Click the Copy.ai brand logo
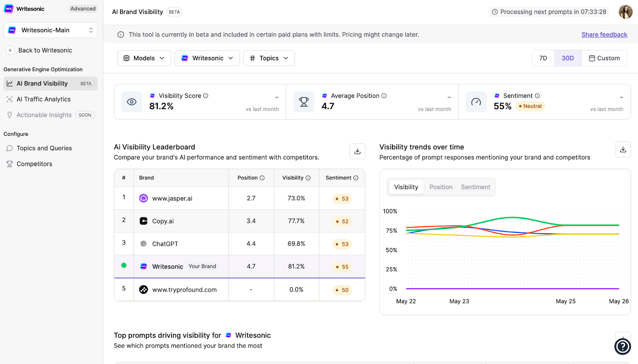The width and height of the screenshot is (638, 364). point(144,221)
